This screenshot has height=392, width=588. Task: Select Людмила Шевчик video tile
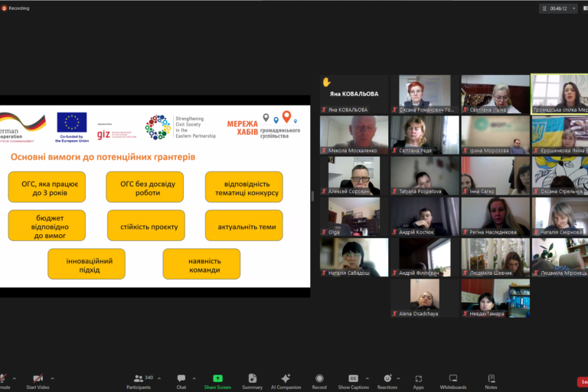495,257
